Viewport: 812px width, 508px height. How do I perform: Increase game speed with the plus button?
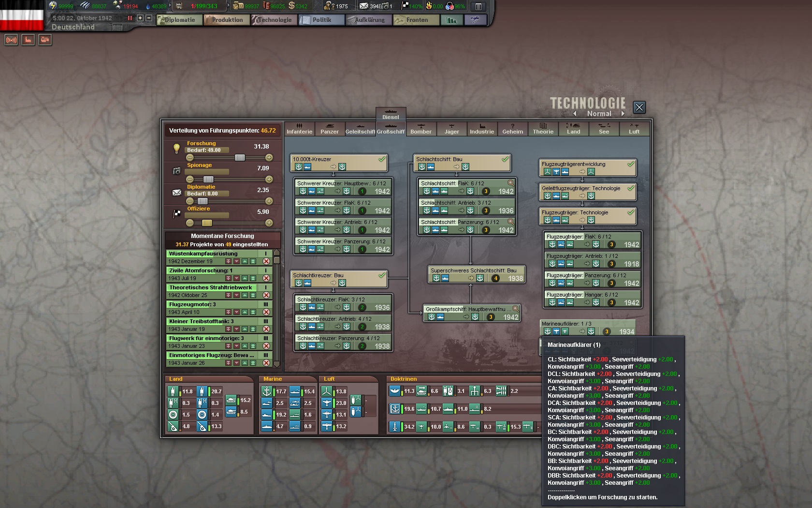[140, 18]
